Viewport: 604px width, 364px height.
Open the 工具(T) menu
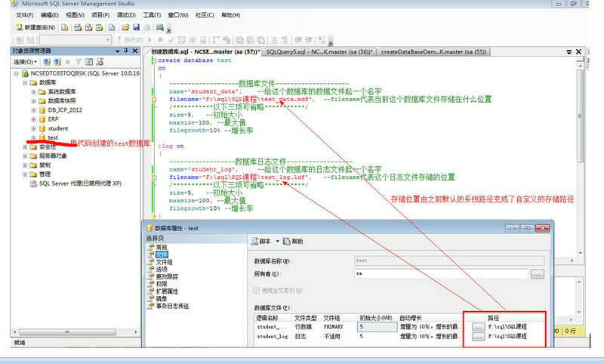[153, 15]
